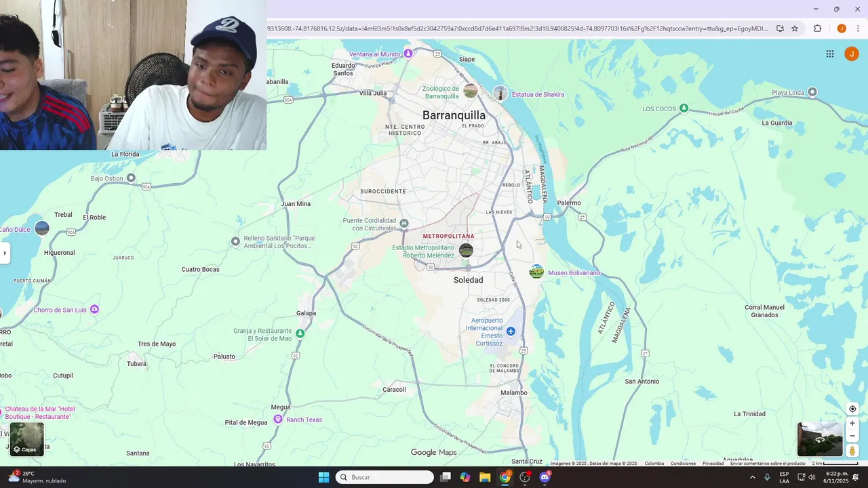Zoom out with the minus button

(x=852, y=436)
